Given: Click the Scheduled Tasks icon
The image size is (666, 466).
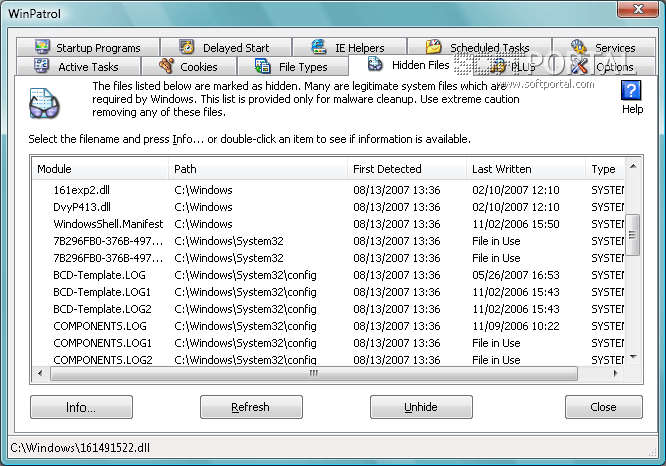Looking at the screenshot, I should click(434, 46).
